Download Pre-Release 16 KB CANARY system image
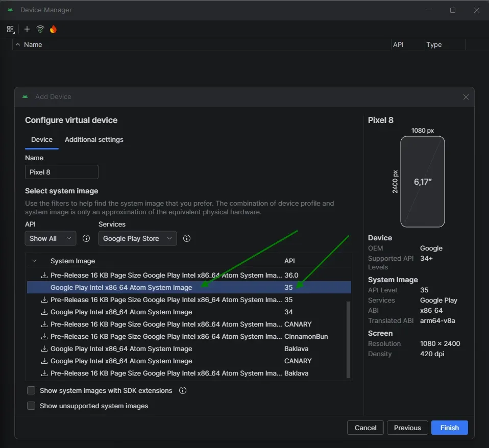 44,324
